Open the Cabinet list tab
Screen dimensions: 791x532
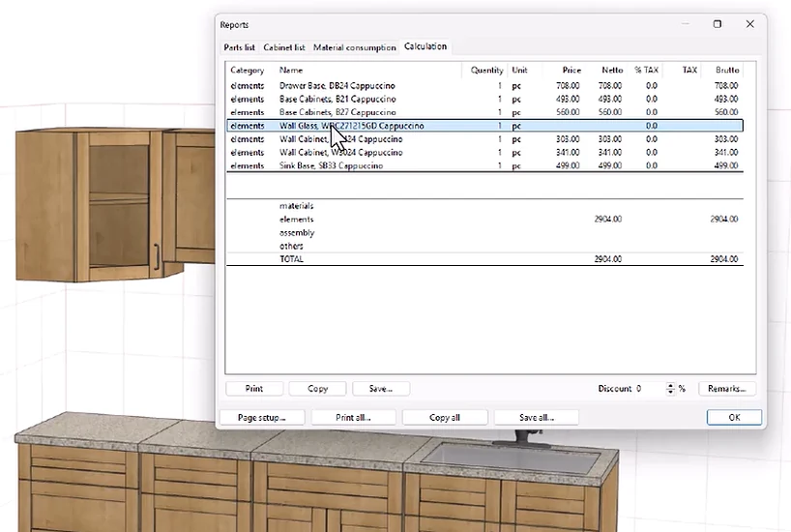coord(284,47)
